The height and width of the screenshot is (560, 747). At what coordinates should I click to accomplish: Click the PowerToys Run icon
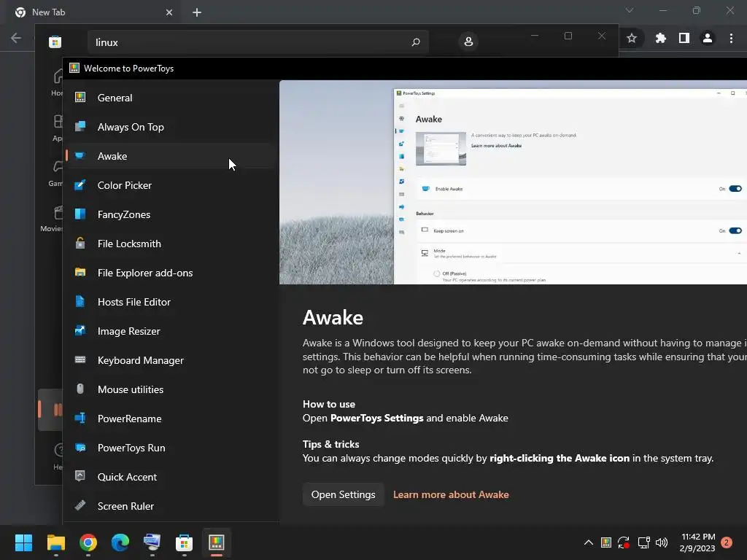pyautogui.click(x=80, y=447)
